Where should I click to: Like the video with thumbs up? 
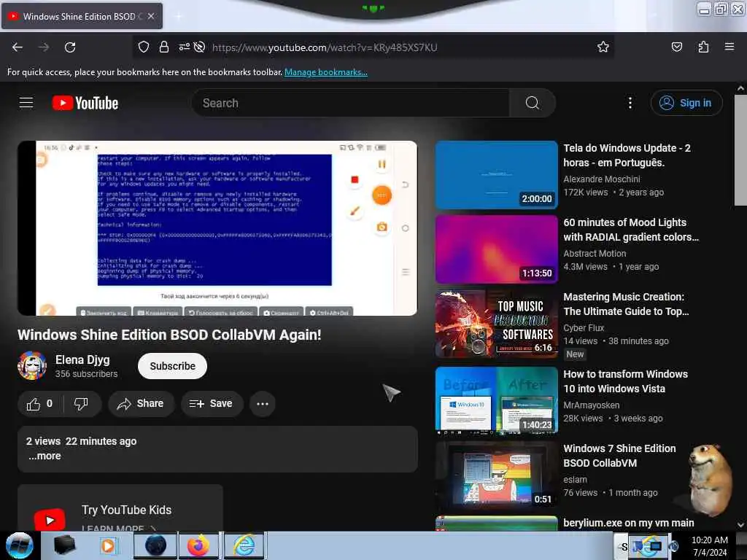coord(40,404)
